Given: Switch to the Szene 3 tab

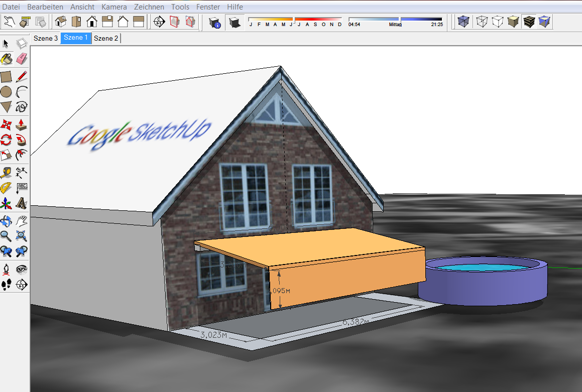Looking at the screenshot, I should tap(46, 38).
